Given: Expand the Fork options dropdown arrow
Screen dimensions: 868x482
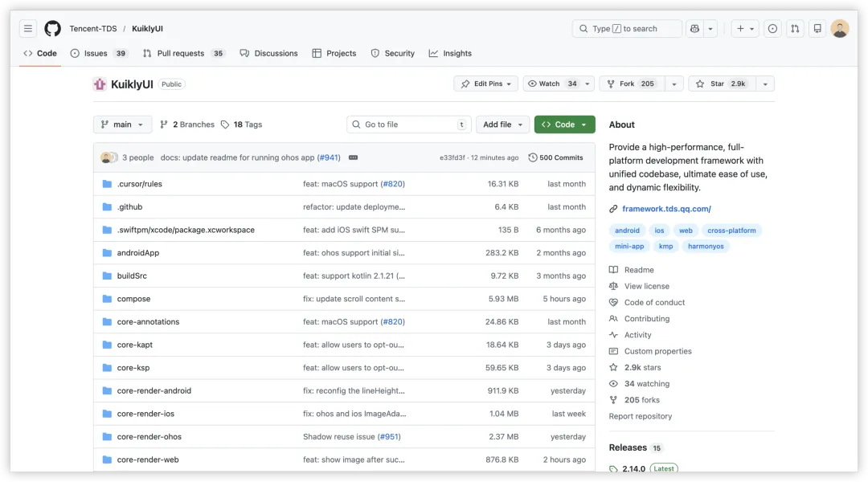Looking at the screenshot, I should click(x=674, y=84).
